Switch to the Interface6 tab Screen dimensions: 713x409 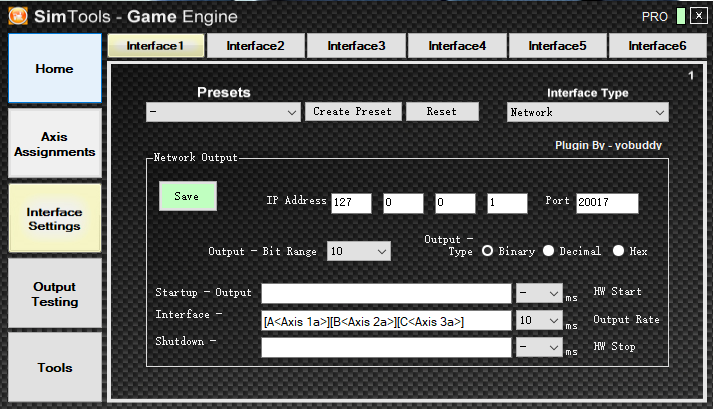pyautogui.click(x=658, y=45)
